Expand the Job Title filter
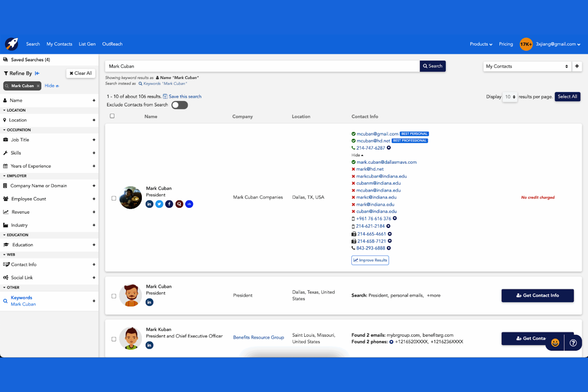Image resolution: width=588 pixels, height=392 pixels. click(x=94, y=140)
